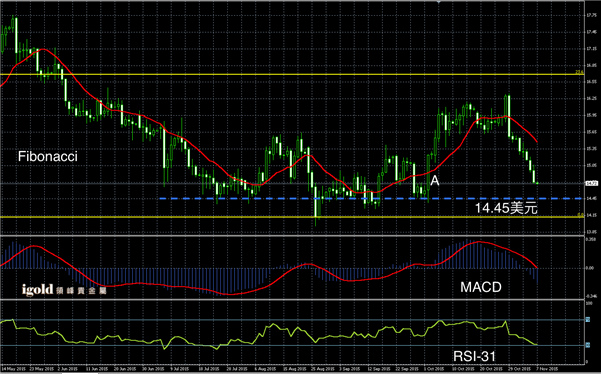The image size is (601, 374).
Task: Click the MACD 0.00 level label
Action: [590, 268]
